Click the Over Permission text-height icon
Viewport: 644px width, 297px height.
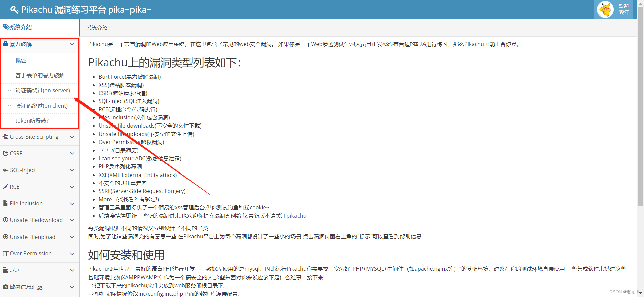(x=5, y=253)
